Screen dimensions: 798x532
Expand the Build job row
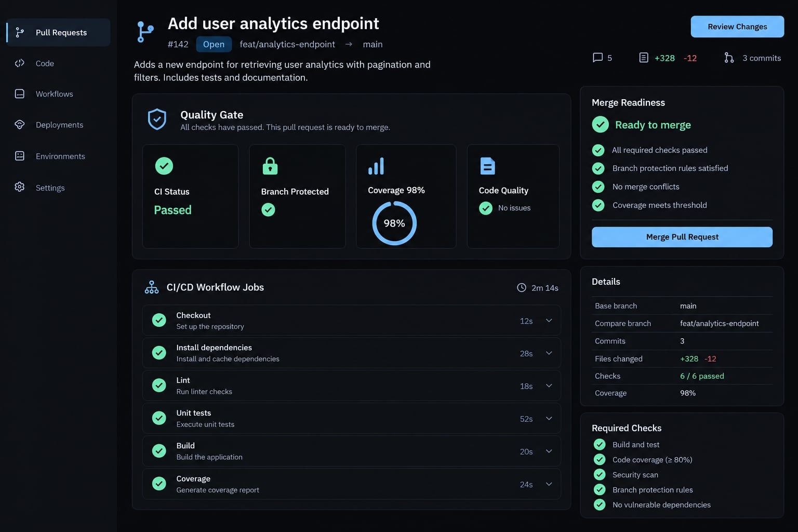pyautogui.click(x=549, y=451)
